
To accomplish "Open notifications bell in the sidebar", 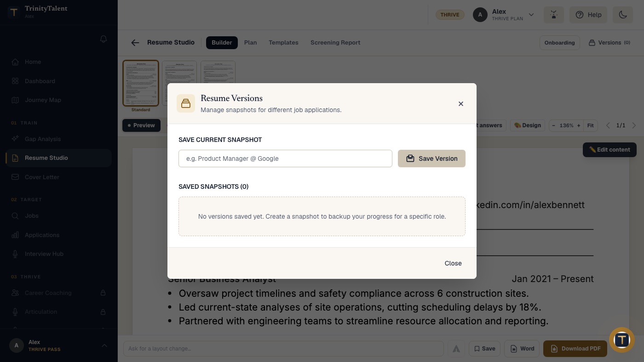I will pos(103,40).
